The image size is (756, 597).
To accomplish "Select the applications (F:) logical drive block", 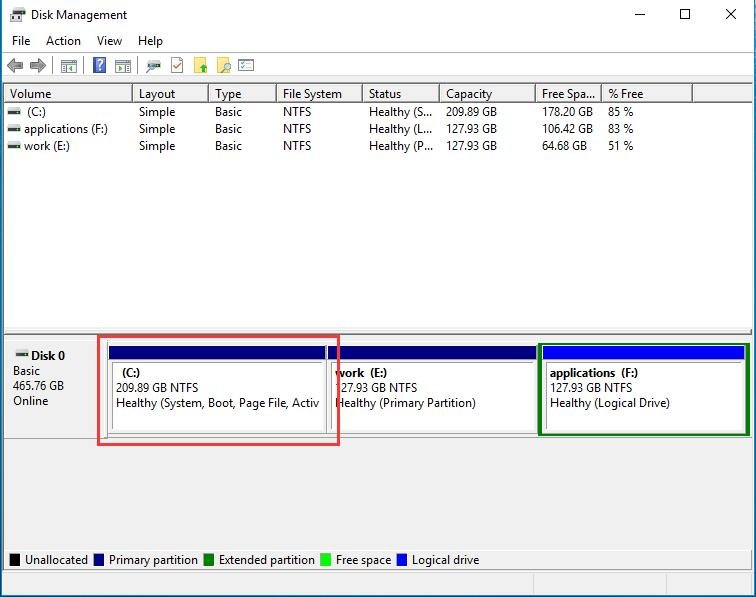I will pyautogui.click(x=644, y=389).
